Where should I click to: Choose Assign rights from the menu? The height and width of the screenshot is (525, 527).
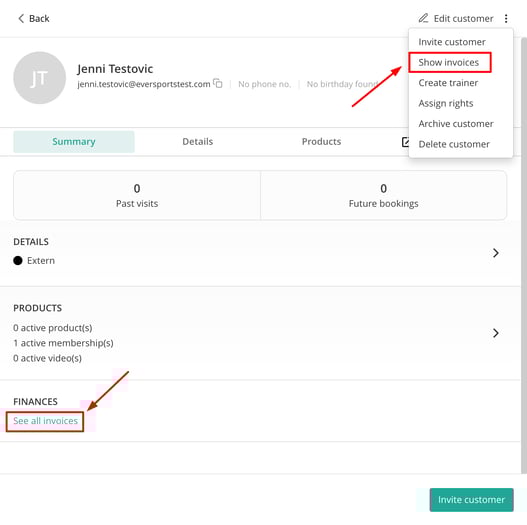point(446,104)
